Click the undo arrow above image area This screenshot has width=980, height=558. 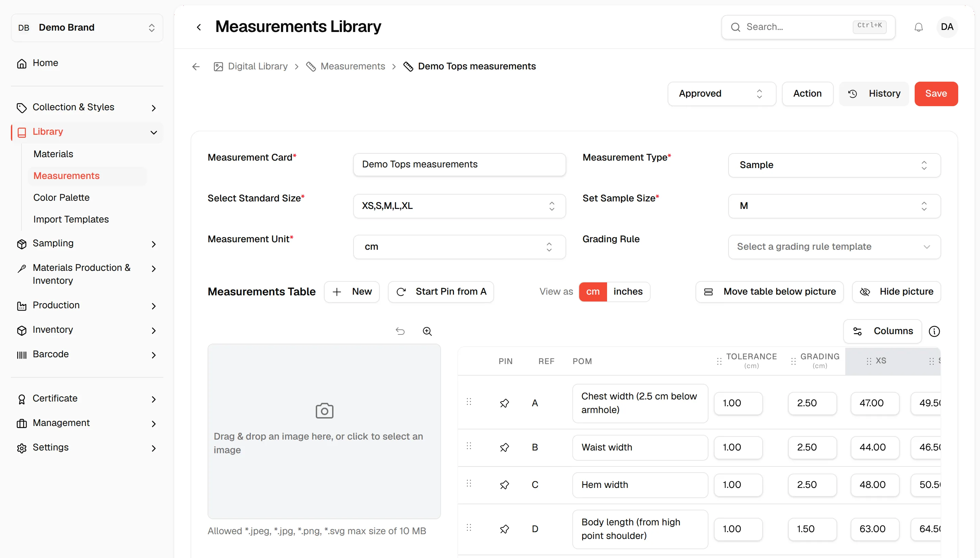(x=400, y=331)
